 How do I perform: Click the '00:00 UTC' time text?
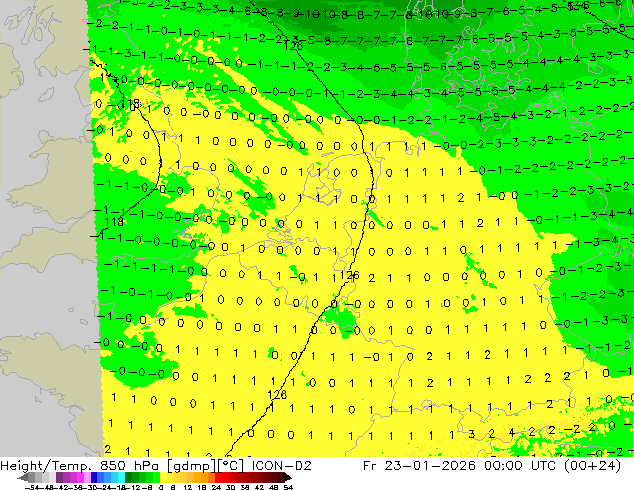pos(518,466)
